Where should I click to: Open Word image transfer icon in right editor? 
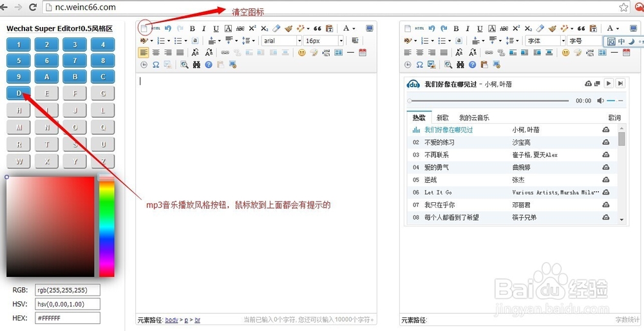[431, 64]
